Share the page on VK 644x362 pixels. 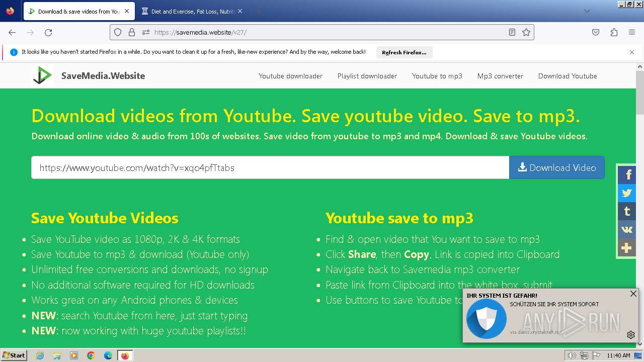tap(627, 229)
